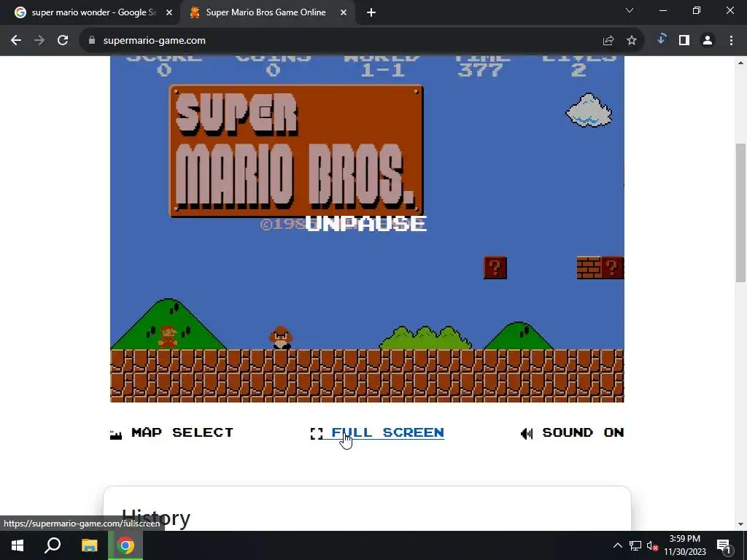Toggle the Chrome side panel icon
The height and width of the screenshot is (560, 747).
click(x=684, y=41)
